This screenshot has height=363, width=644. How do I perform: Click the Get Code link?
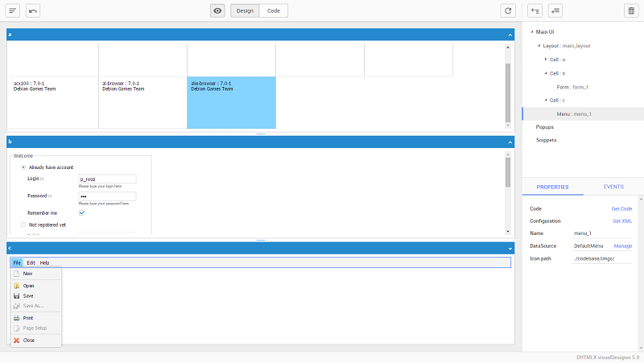click(x=621, y=208)
